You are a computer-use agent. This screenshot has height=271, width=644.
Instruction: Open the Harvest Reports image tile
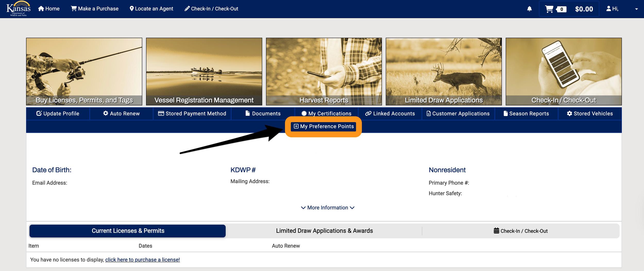[324, 72]
